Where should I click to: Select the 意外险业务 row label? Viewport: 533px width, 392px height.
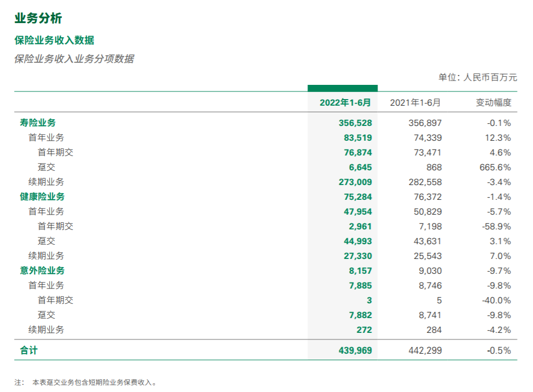42,270
